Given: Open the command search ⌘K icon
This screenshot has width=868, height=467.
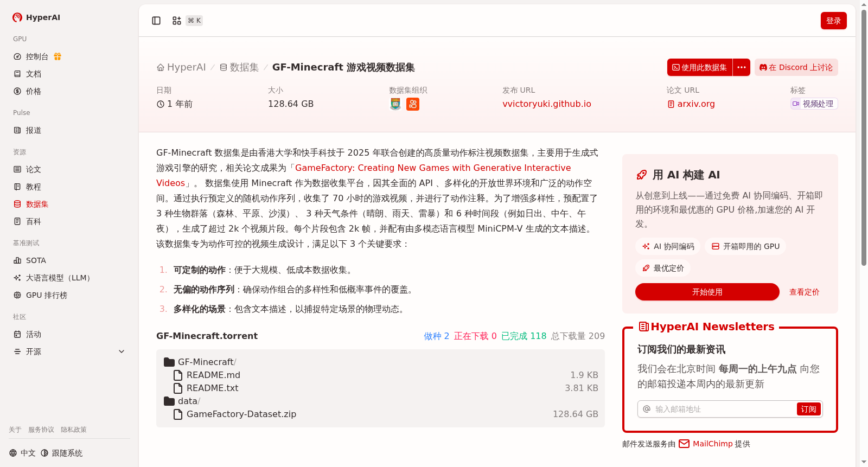Looking at the screenshot, I should coord(177,21).
